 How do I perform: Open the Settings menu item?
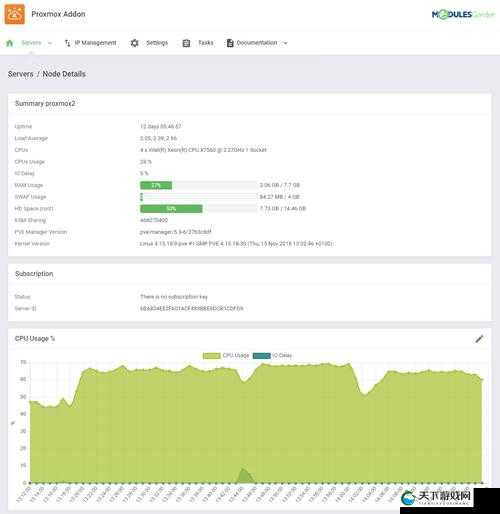(157, 43)
